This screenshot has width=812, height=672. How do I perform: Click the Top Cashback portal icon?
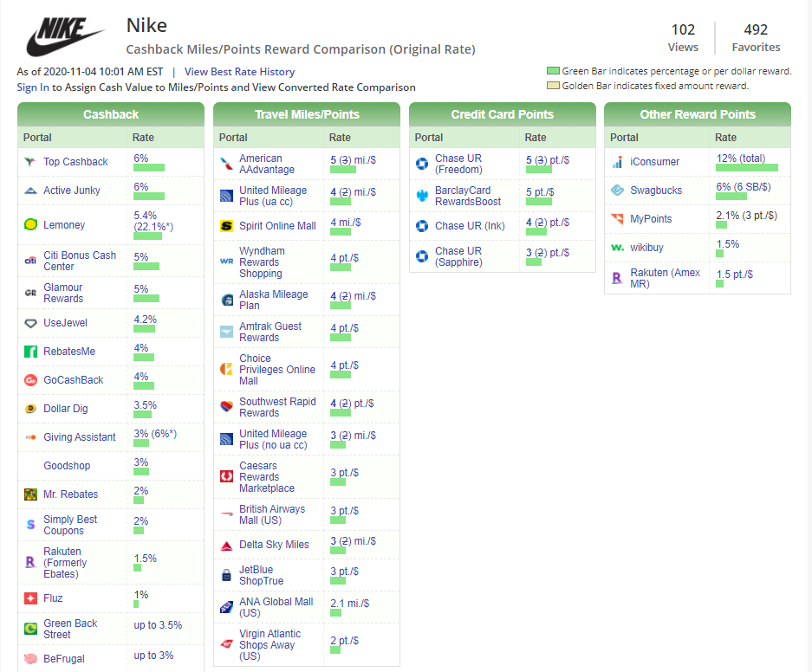click(x=30, y=162)
